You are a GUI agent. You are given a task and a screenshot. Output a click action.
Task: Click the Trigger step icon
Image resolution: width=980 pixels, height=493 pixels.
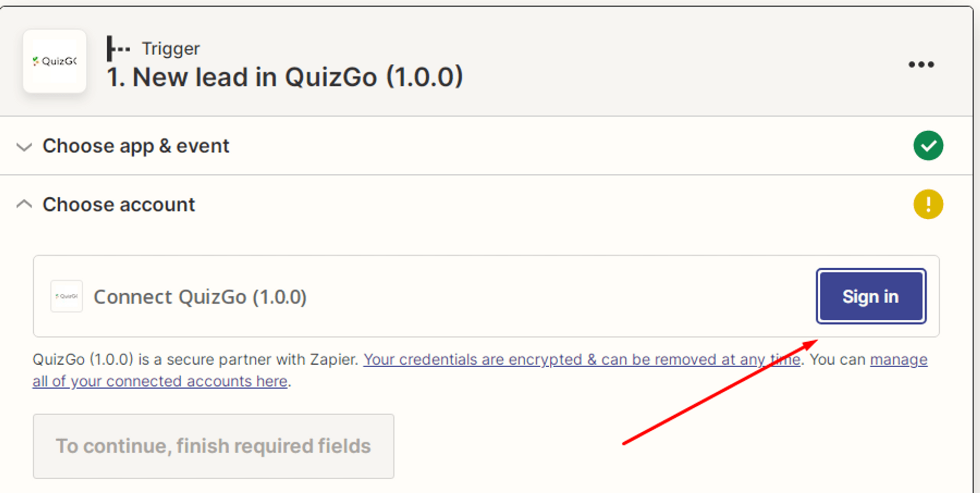click(118, 48)
